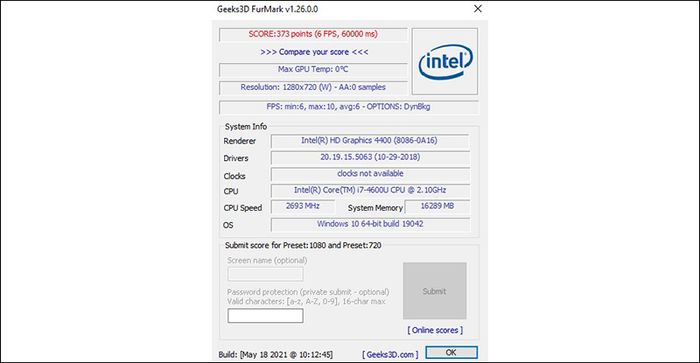Click the Submit score for Preset heading
Viewport: 700px width, 363px height.
pos(303,245)
